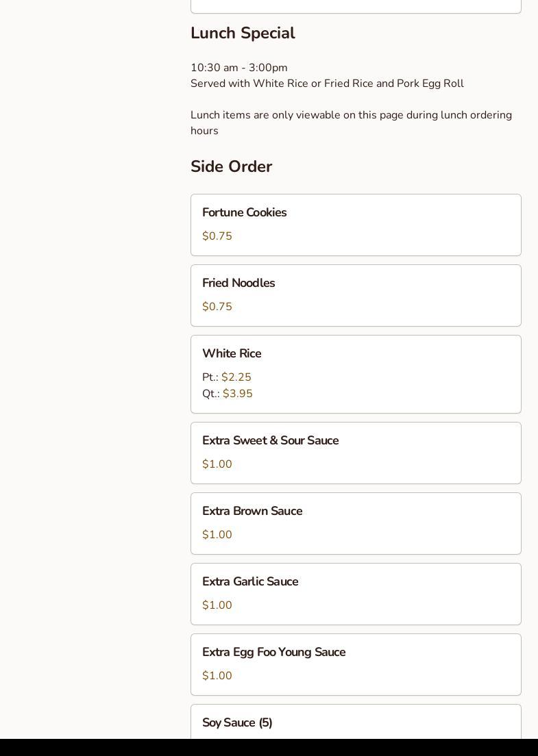The image size is (538, 756).
Task: Click the Fried Noodles $0.75 price
Action: click(x=217, y=307)
